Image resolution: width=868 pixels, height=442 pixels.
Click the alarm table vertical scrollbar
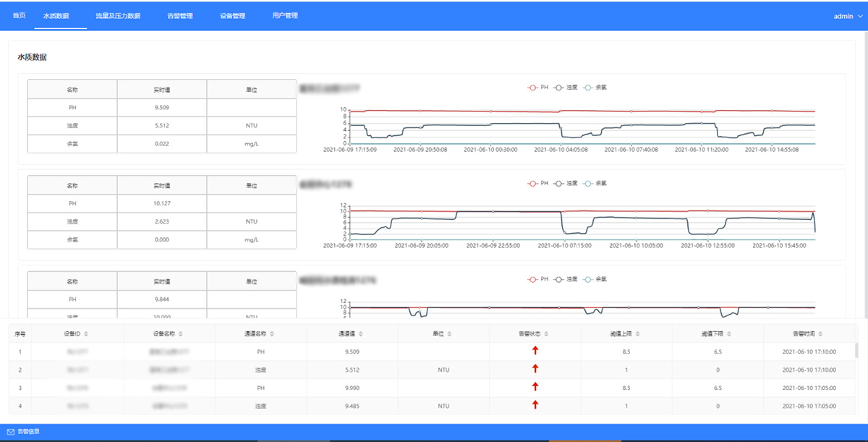(856, 350)
